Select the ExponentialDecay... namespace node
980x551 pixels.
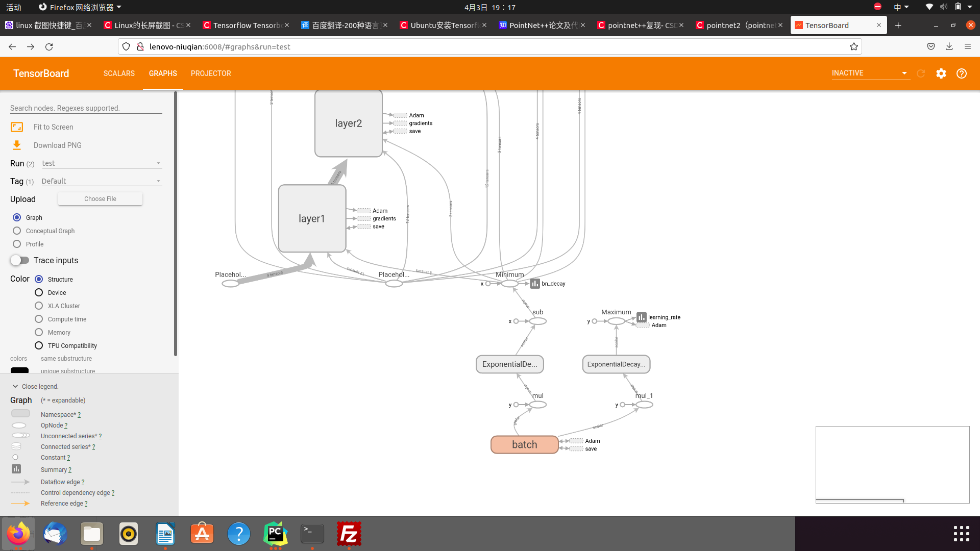(x=616, y=364)
